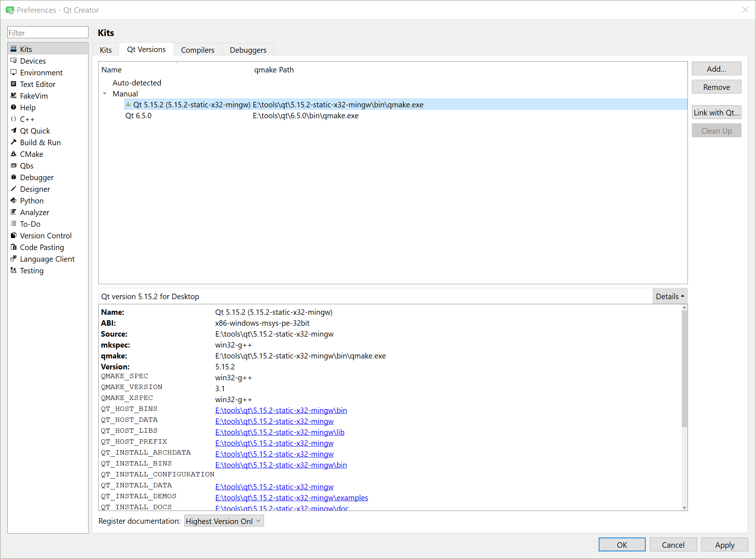
Task: Click the details scrollbar up arrow
Action: [684, 308]
